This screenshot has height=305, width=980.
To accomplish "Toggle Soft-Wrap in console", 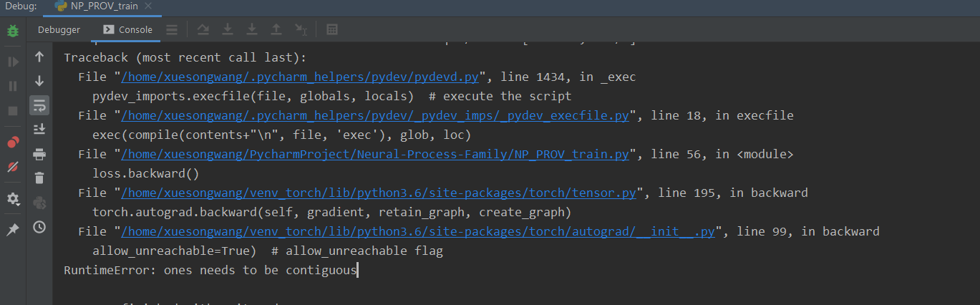I will 39,105.
